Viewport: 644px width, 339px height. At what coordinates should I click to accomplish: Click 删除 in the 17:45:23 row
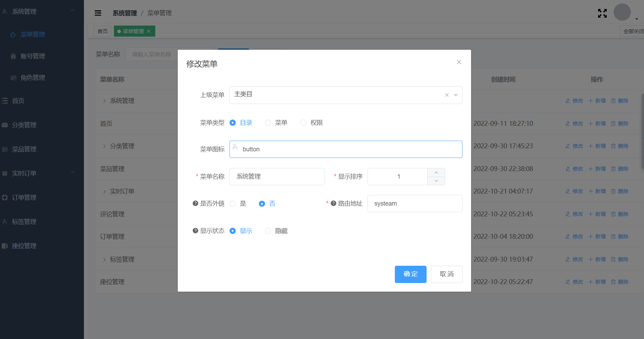click(620, 146)
